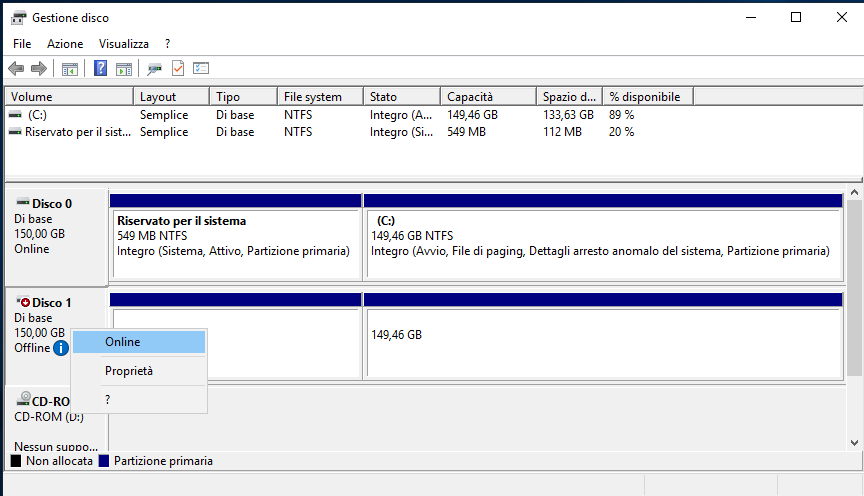Sort by the Layout column header

coord(171,96)
